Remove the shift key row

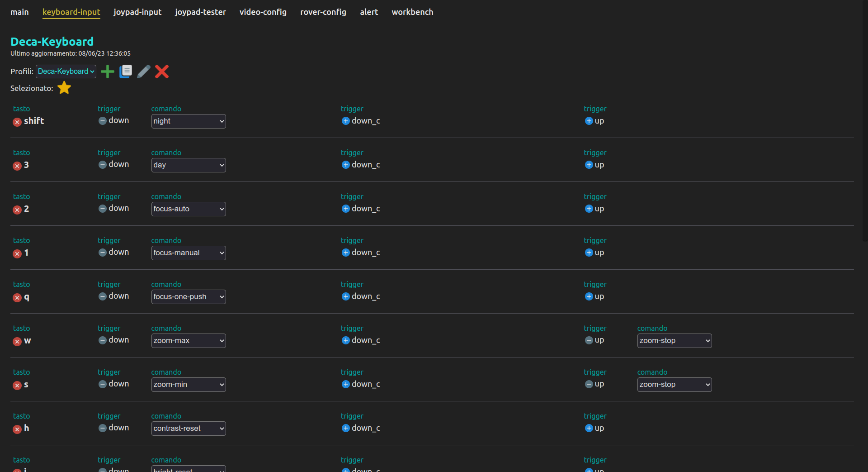(17, 122)
